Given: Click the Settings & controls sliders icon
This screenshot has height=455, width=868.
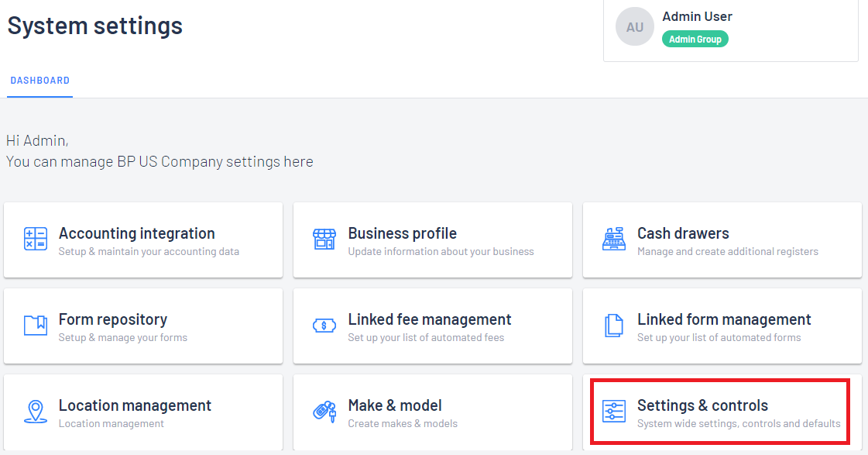Looking at the screenshot, I should 614,412.
